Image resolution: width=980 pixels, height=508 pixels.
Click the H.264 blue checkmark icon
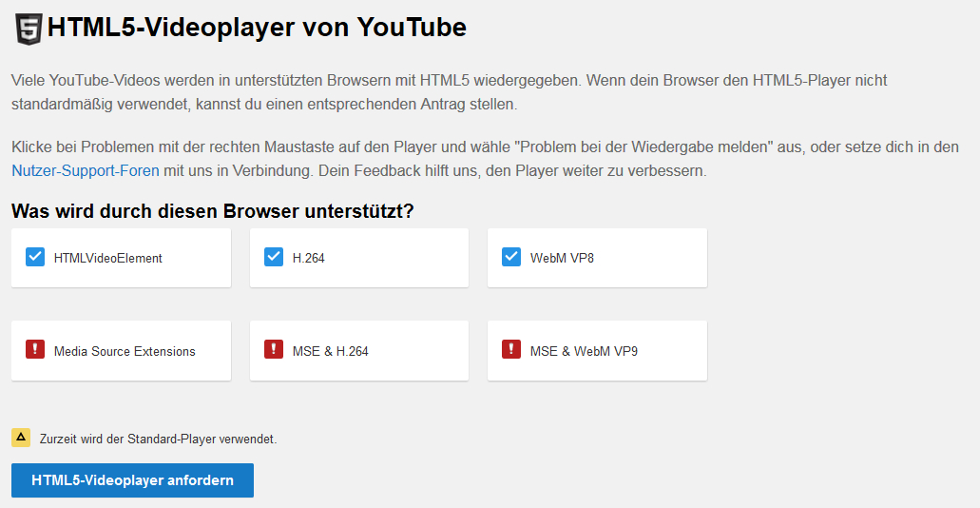274,257
